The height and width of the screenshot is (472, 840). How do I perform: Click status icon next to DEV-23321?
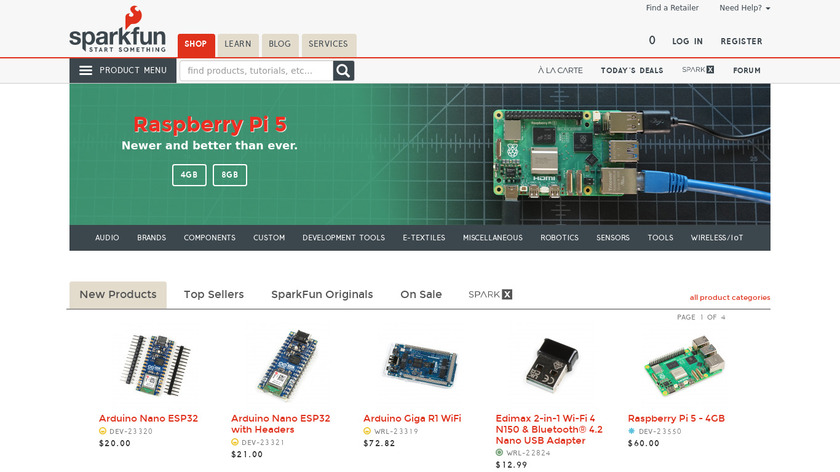(235, 442)
